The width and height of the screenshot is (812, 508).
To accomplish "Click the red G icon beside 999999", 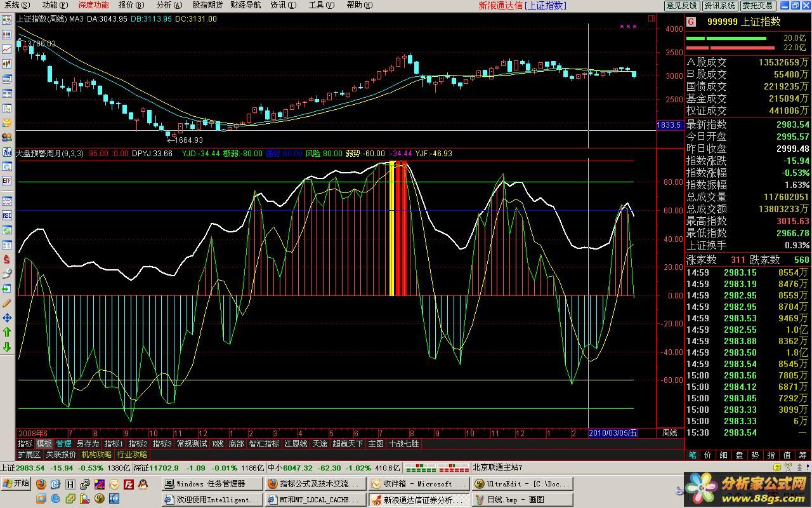I will [x=691, y=22].
